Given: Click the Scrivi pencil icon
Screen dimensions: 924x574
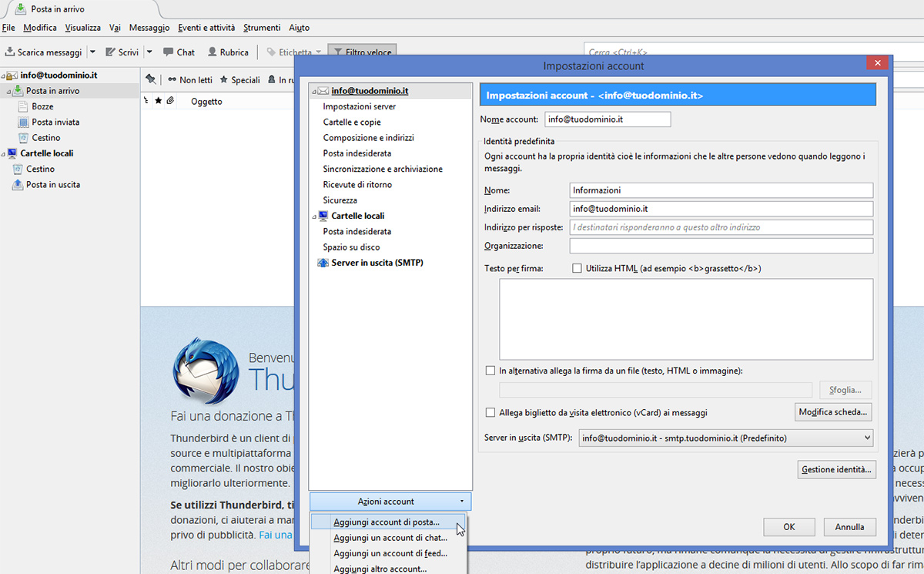Looking at the screenshot, I should pos(110,52).
